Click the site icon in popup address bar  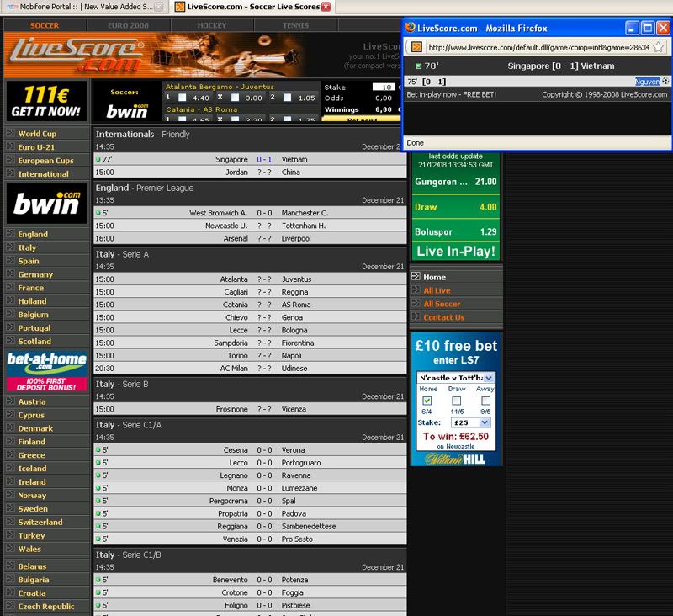[x=416, y=47]
